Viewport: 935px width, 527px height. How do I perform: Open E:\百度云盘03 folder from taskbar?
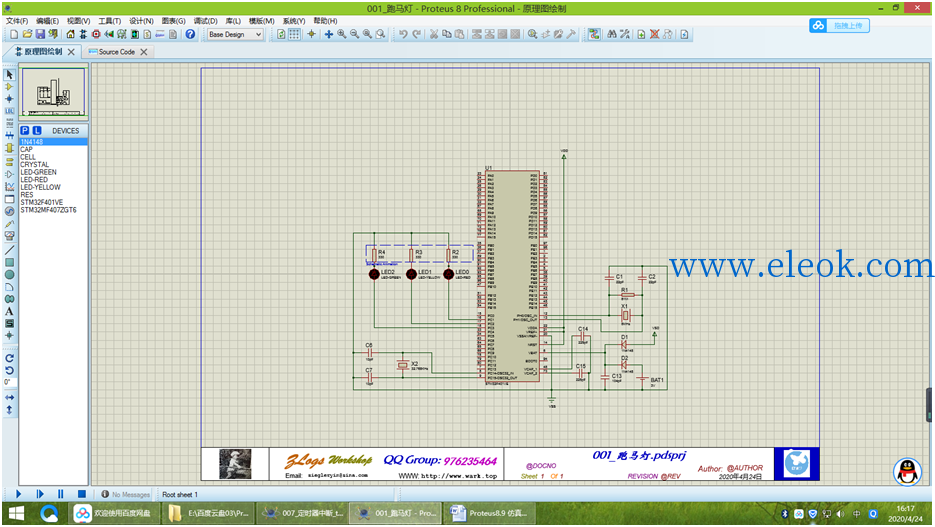coord(209,513)
